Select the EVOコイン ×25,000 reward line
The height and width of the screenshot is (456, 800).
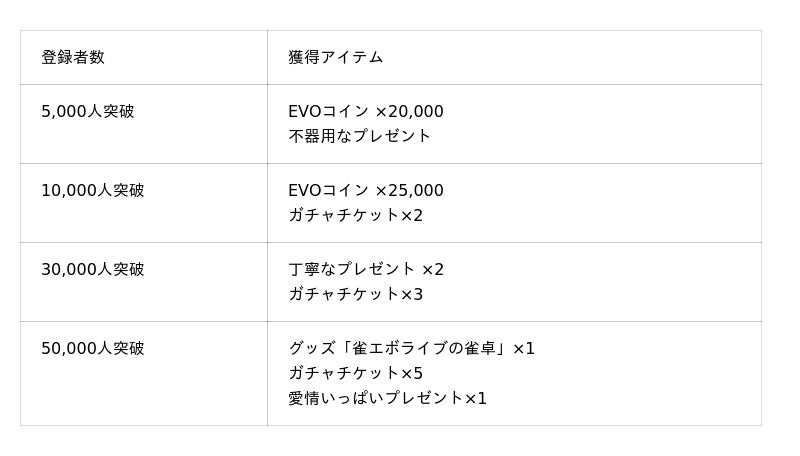(x=366, y=191)
